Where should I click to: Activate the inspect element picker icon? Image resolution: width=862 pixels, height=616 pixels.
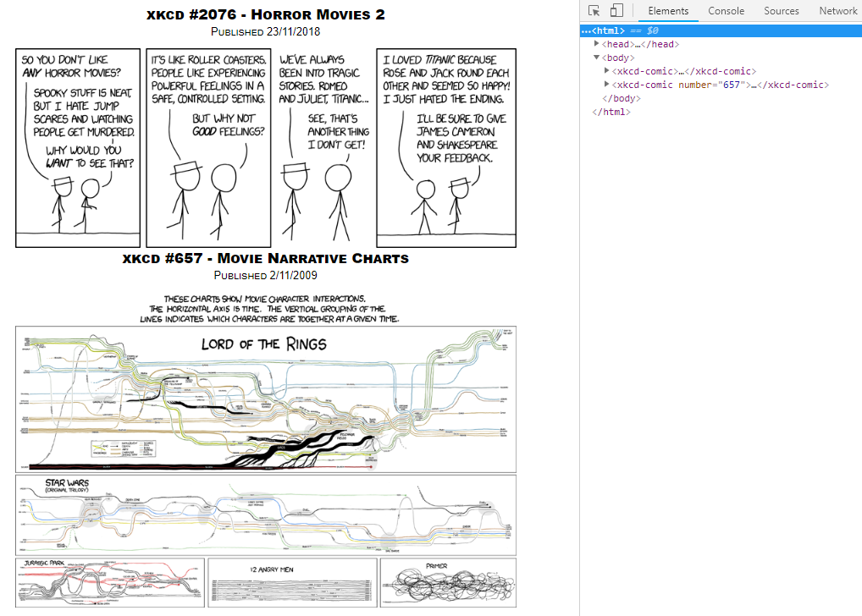tap(594, 10)
